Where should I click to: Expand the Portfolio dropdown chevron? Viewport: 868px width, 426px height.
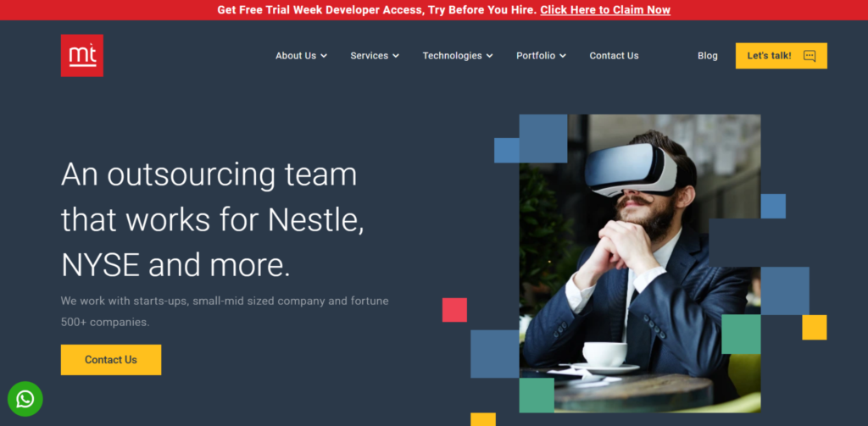tap(563, 56)
